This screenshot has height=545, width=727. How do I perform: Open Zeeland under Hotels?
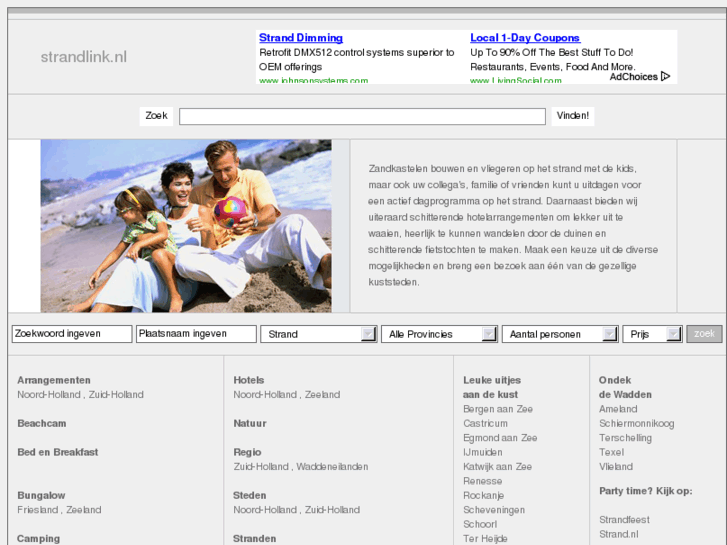pos(322,394)
